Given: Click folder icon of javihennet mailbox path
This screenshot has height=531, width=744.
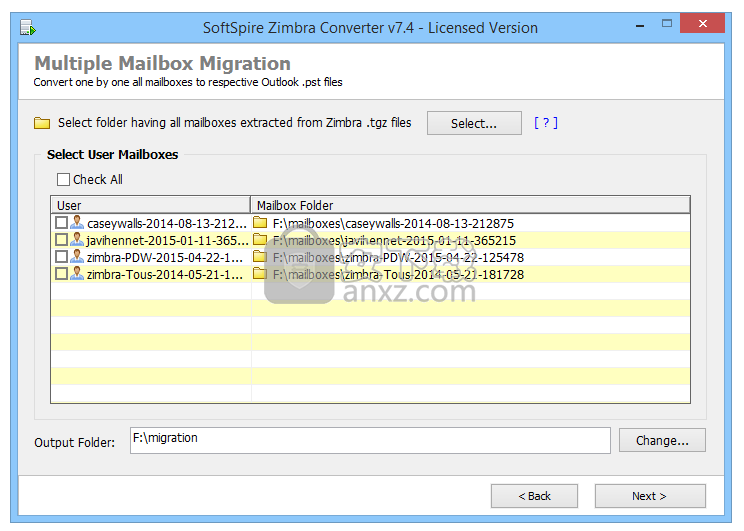Looking at the screenshot, I should pyautogui.click(x=260, y=240).
